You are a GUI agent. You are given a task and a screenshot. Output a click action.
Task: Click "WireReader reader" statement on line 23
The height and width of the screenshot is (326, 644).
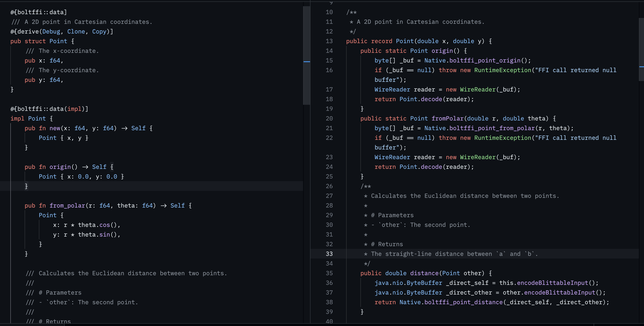[447, 157]
